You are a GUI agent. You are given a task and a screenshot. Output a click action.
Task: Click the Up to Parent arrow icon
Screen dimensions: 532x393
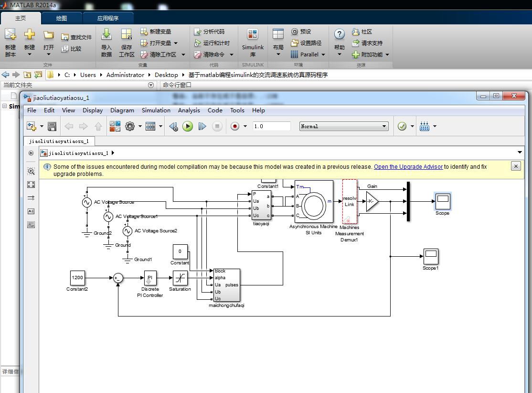(98, 126)
